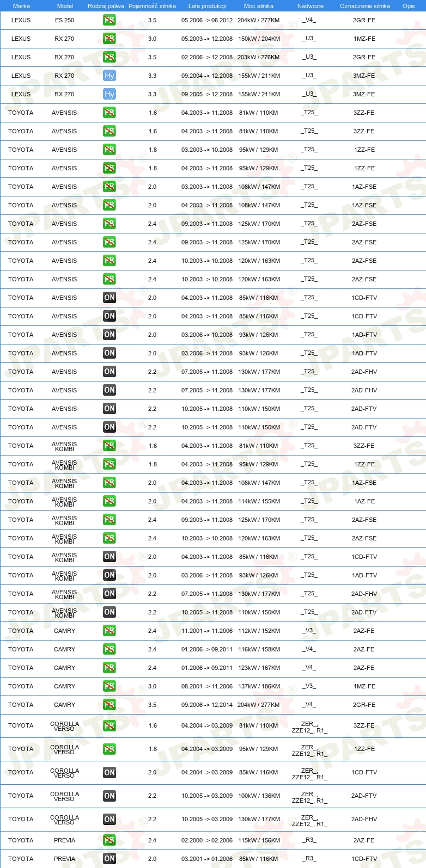
Task: Click the Model column header
Action: click(65, 6)
